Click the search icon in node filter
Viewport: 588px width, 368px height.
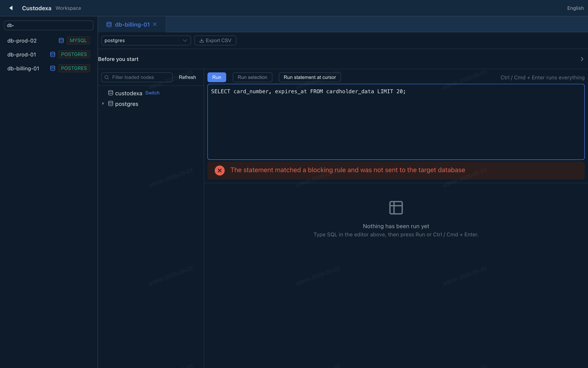(x=107, y=77)
